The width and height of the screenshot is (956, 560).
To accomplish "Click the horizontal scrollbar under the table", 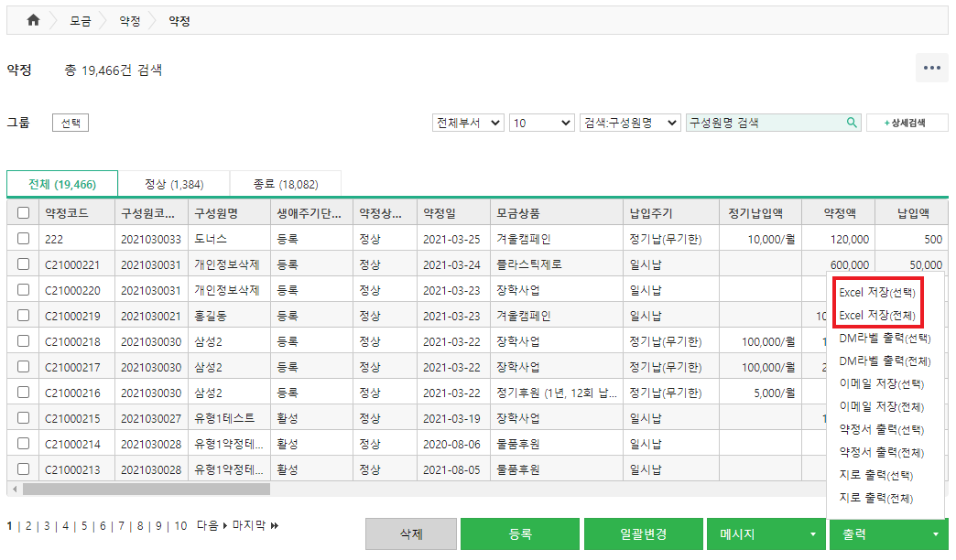I will [x=147, y=489].
